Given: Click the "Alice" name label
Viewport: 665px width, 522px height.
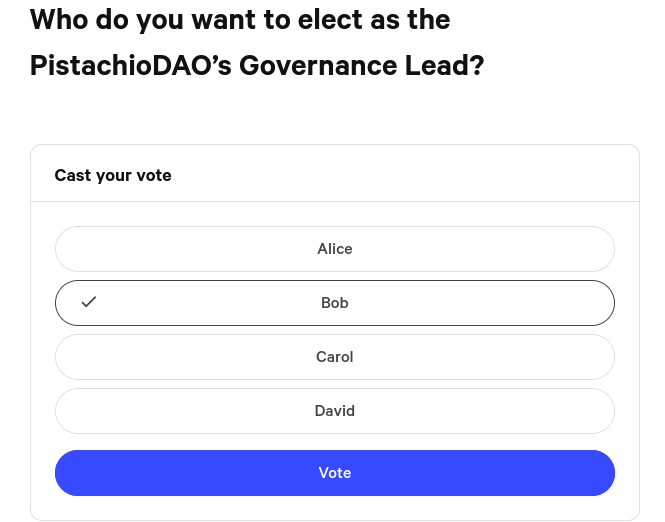Looking at the screenshot, I should pos(334,249).
